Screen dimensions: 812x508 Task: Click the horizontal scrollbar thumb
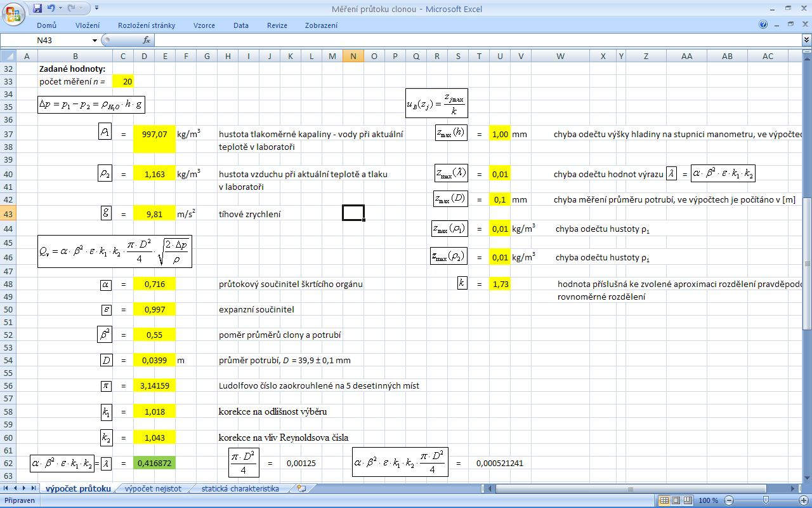pos(631,489)
